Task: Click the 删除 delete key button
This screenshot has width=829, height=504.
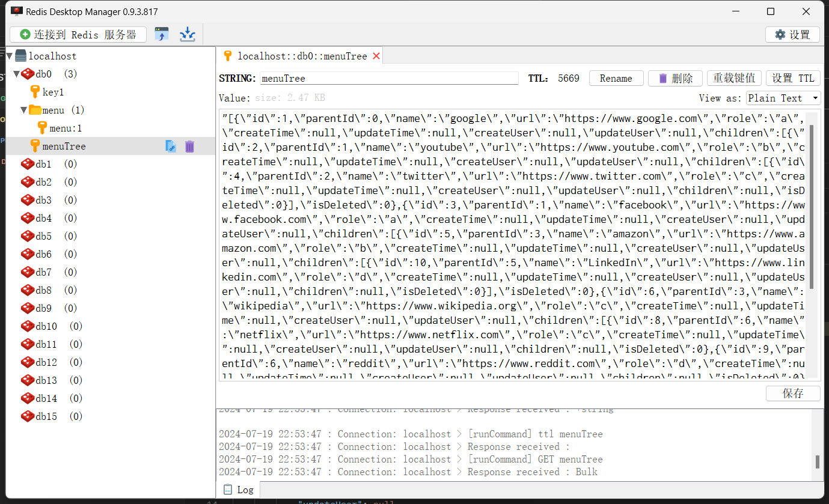Action: click(x=676, y=78)
